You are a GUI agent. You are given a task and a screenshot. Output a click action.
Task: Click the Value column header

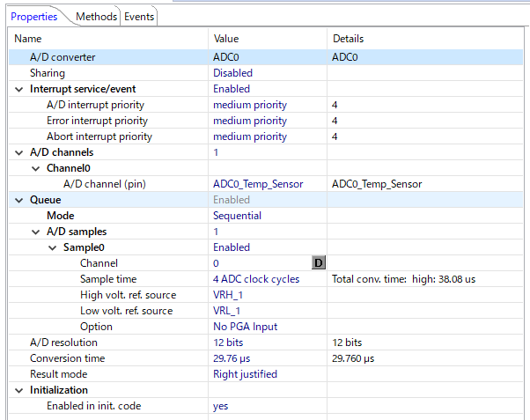coord(226,39)
